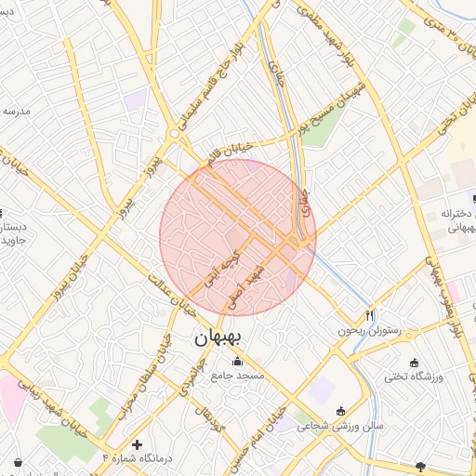
Task: Click the green park beside شهیدان مسیح پور
Action: (x=324, y=125)
